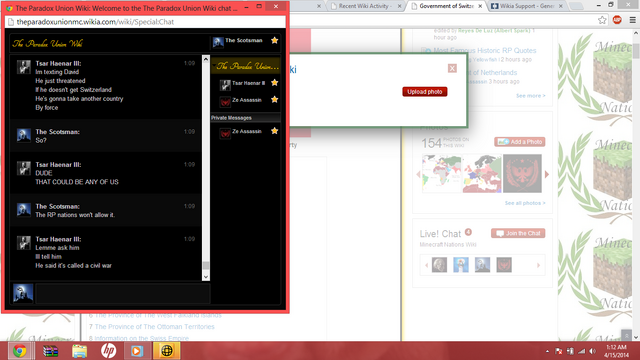Click chat scrollbar down arrow

(206, 277)
